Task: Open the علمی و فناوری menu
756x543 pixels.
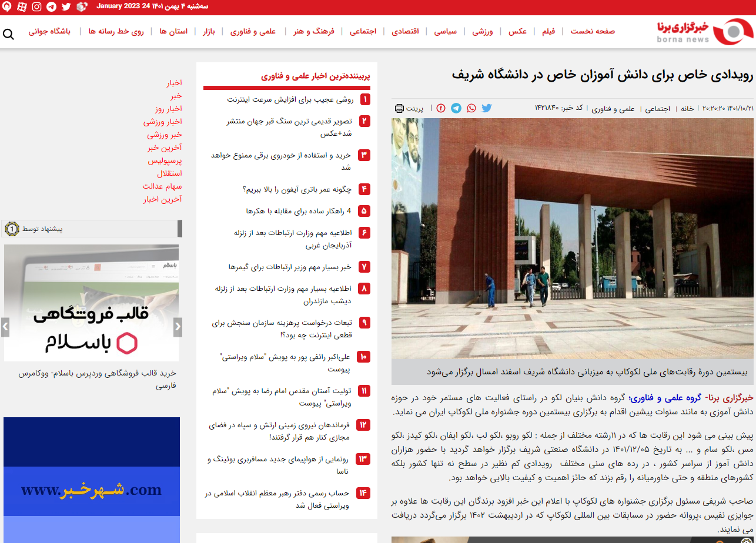Action: click(253, 31)
